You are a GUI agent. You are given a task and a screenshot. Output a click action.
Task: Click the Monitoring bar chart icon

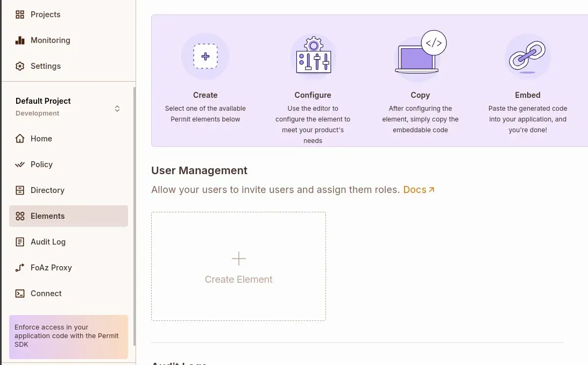pyautogui.click(x=20, y=40)
